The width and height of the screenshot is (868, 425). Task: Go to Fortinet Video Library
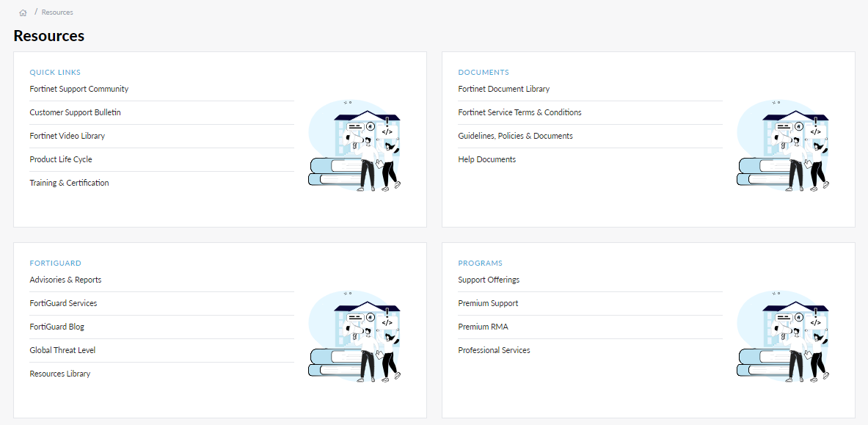(x=67, y=136)
